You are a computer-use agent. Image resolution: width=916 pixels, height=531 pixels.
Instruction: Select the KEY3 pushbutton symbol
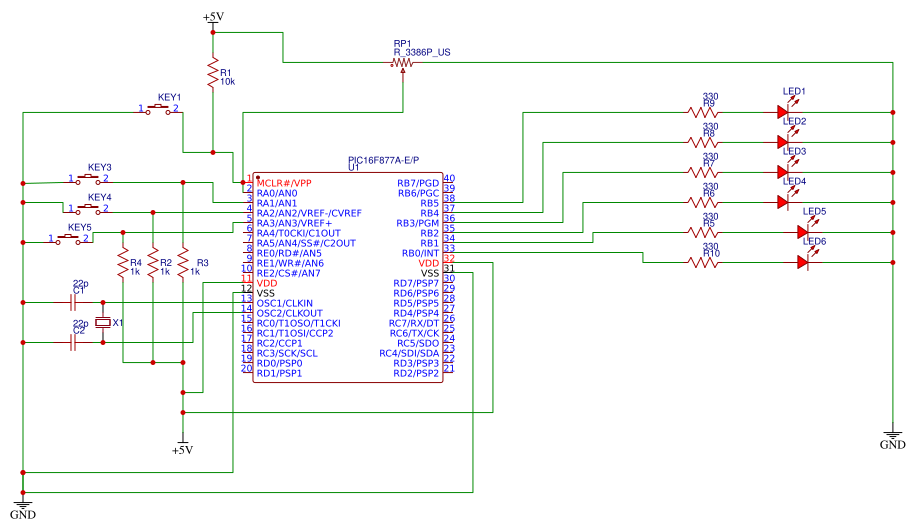click(89, 179)
